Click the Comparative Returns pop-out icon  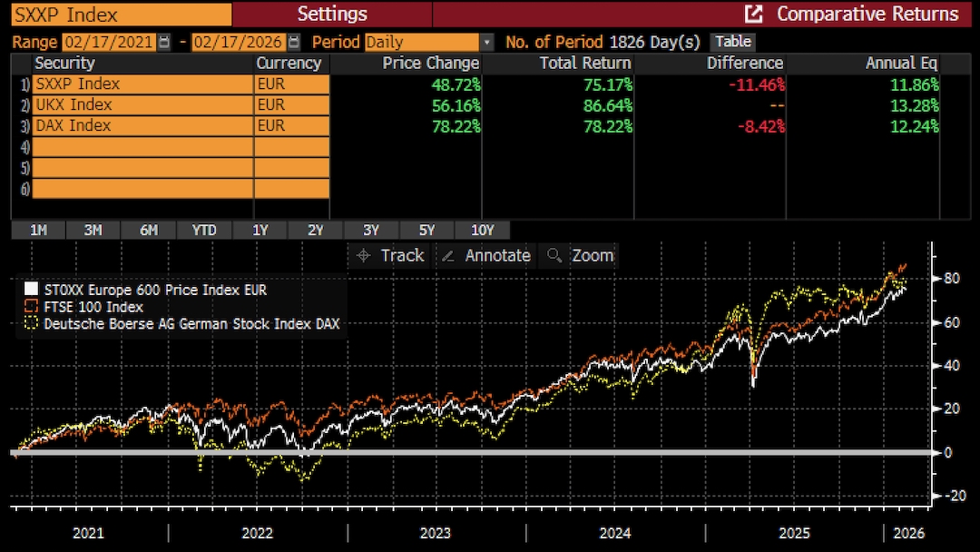(753, 14)
